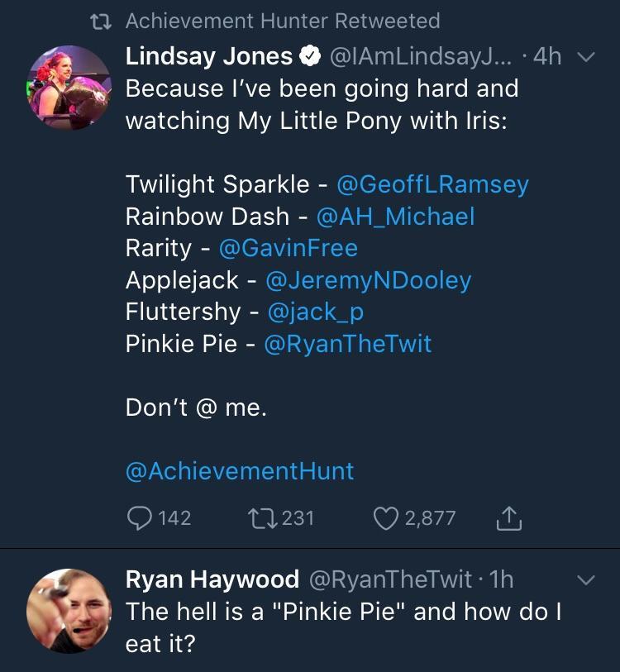
Task: Expand Ryan Haywood's tweet options chevron
Action: (585, 580)
